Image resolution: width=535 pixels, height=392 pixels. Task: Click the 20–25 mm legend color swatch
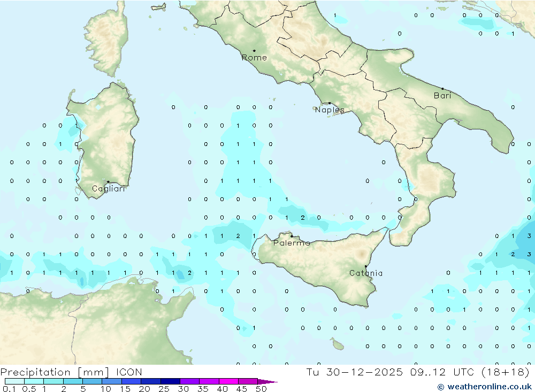point(151,381)
